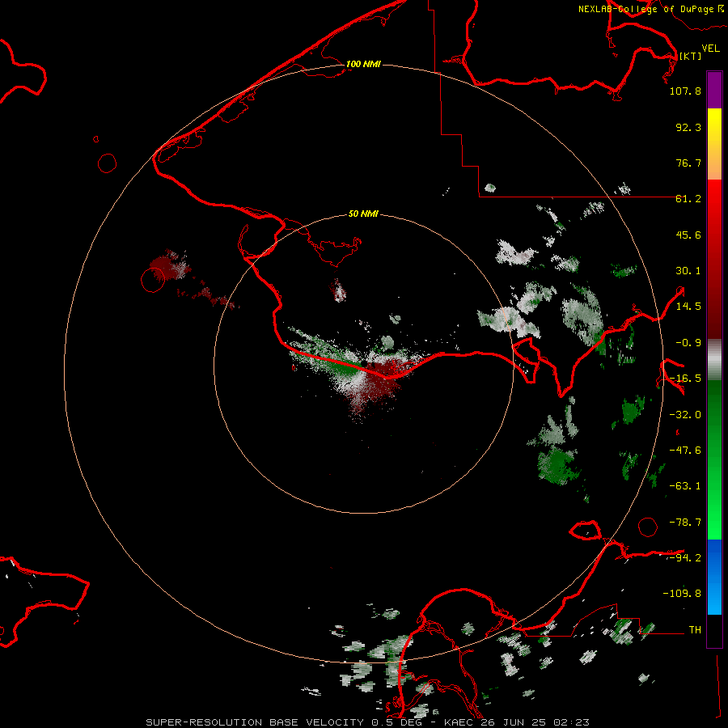The image size is (728, 728).
Task: Select the -0.9 legend value
Action: (x=688, y=343)
